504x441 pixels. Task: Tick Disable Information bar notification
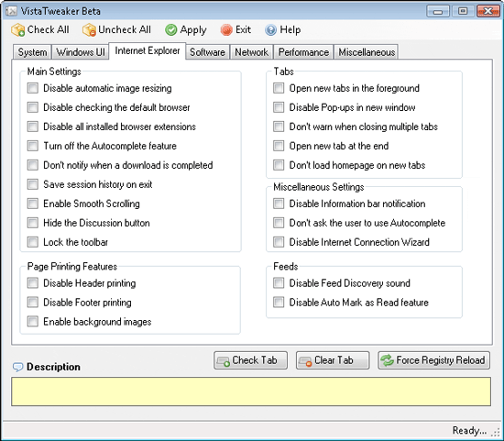279,204
